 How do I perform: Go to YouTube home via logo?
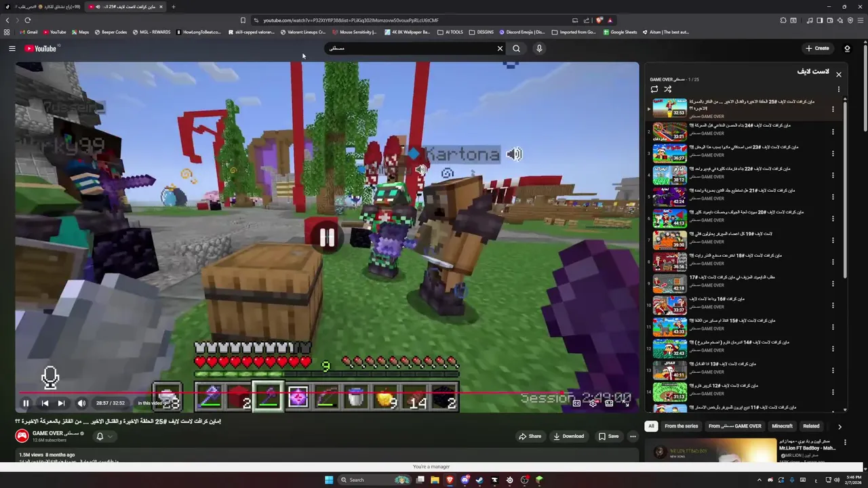pyautogui.click(x=41, y=48)
